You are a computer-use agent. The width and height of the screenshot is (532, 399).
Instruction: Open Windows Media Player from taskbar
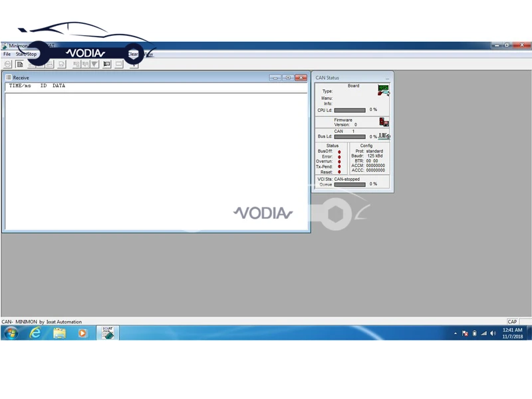(82, 333)
